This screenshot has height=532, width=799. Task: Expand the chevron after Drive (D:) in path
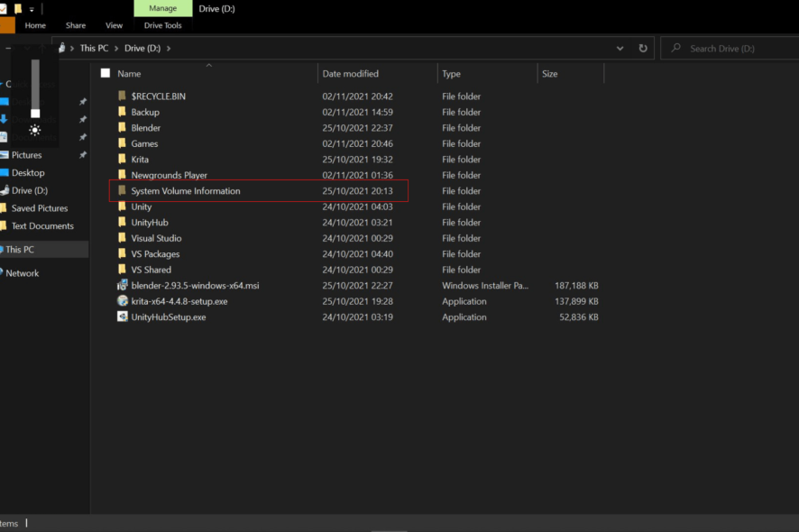[x=169, y=49]
